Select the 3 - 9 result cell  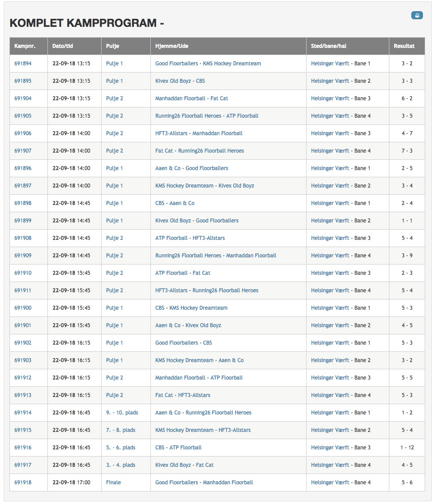[407, 256]
